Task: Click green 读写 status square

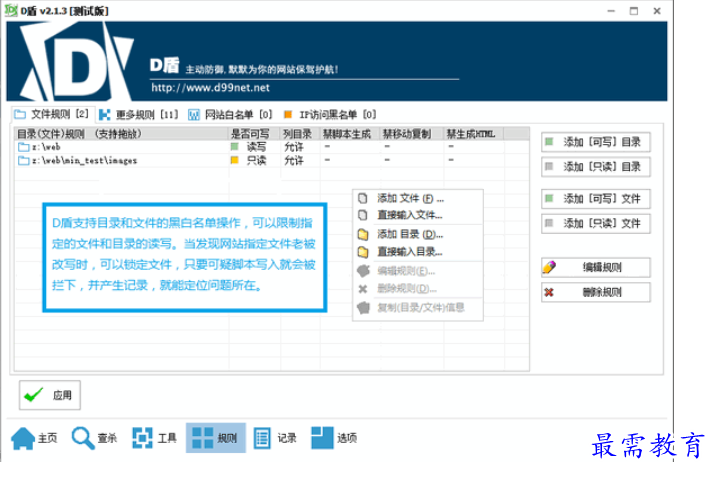Action: click(x=235, y=146)
